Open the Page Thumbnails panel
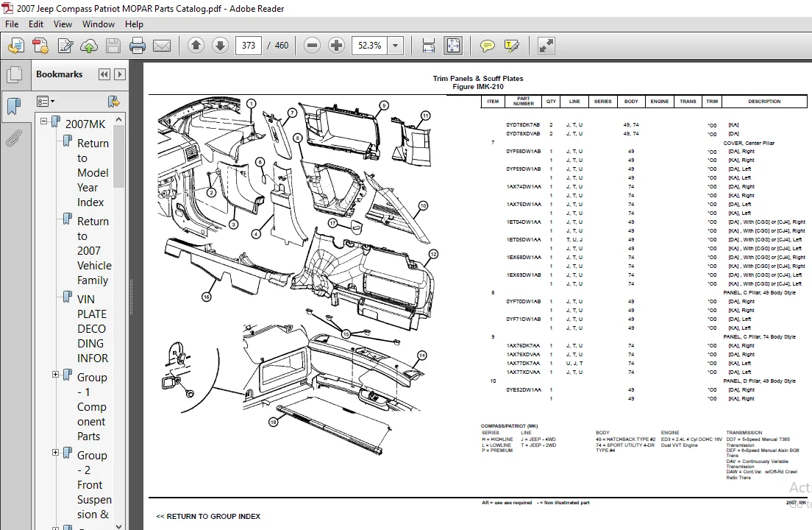The image size is (812, 530). (x=15, y=75)
